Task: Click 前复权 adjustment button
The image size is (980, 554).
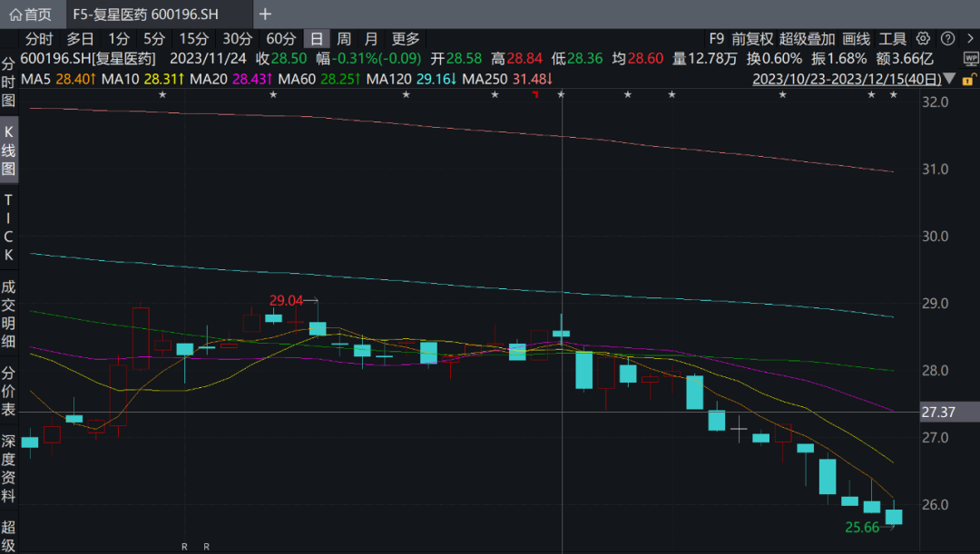Action: tap(752, 39)
